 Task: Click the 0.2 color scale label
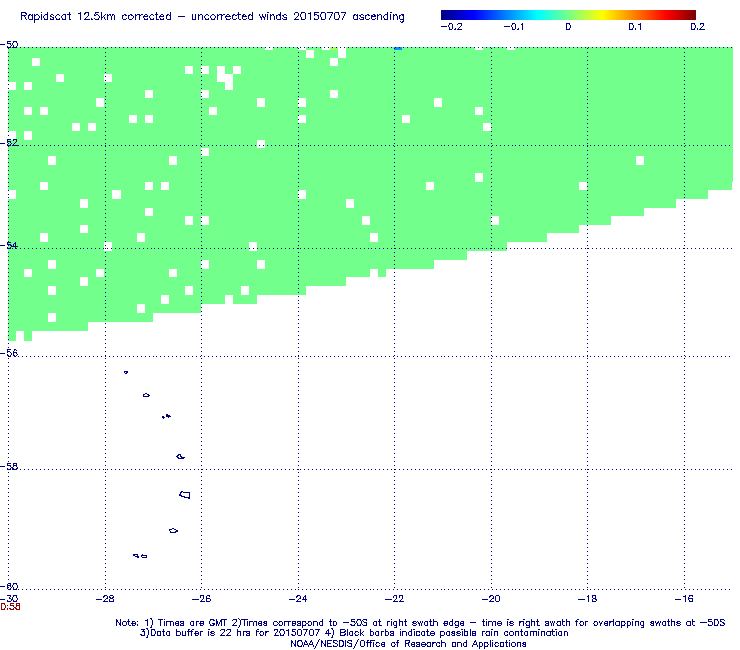[698, 27]
